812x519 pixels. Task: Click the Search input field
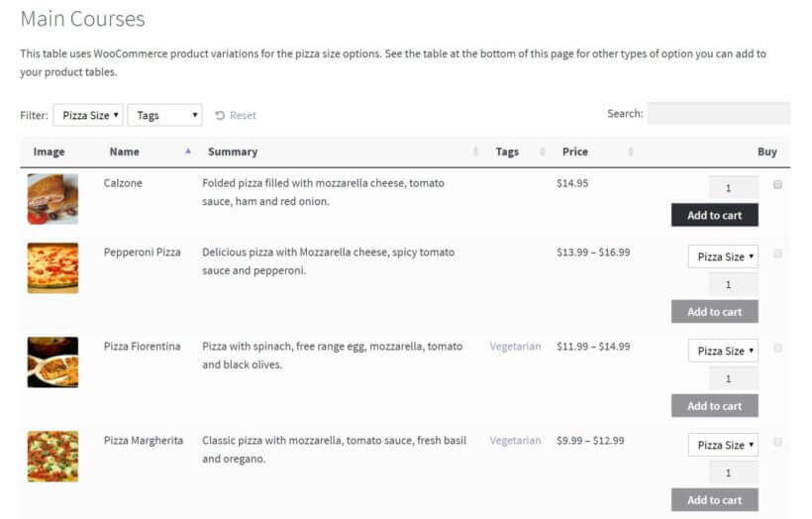718,114
